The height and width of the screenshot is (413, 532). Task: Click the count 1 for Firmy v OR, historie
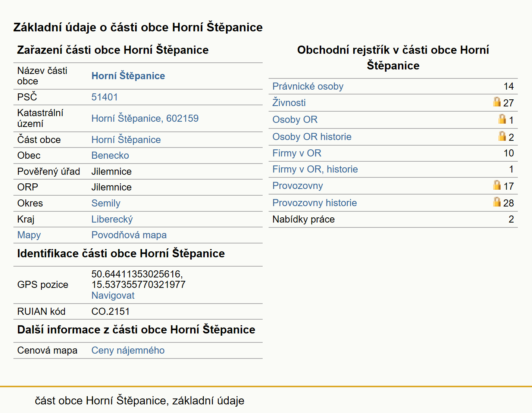click(511, 169)
